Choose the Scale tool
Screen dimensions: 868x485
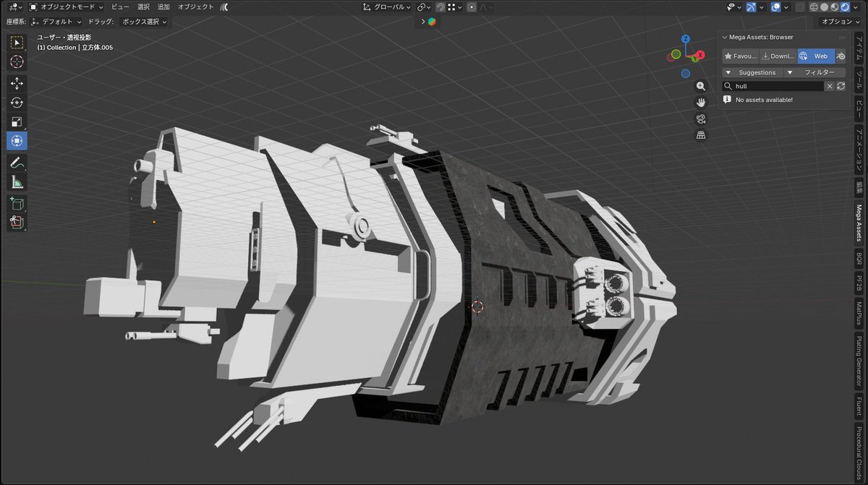tap(17, 121)
